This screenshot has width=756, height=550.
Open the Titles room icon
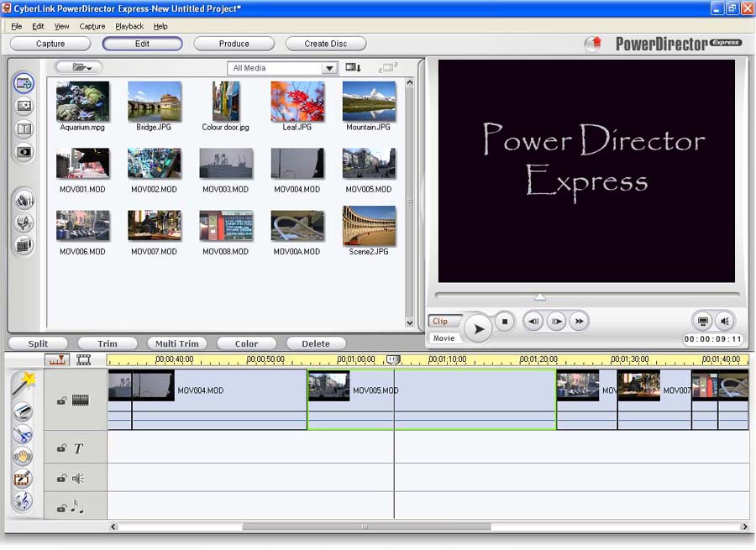click(x=24, y=129)
